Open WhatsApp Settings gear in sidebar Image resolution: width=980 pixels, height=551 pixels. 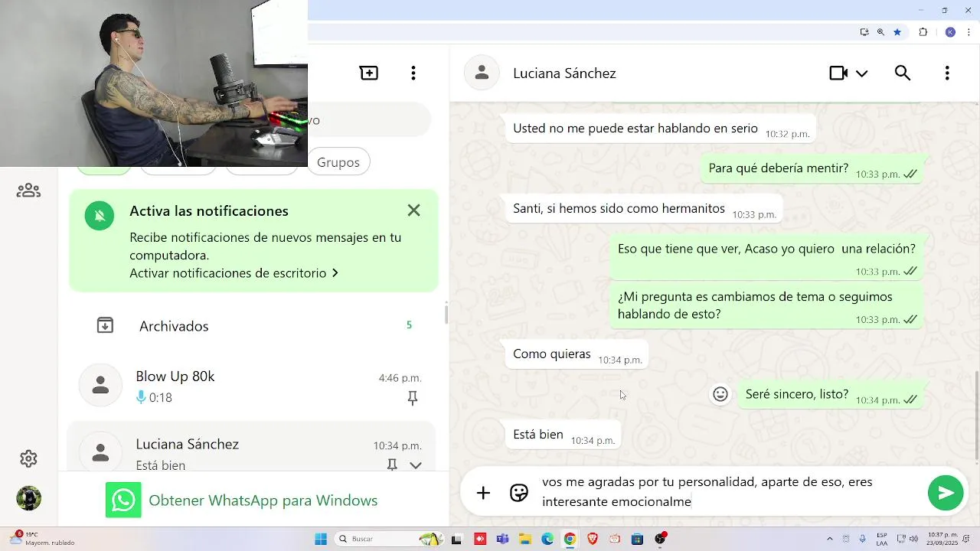point(28,458)
